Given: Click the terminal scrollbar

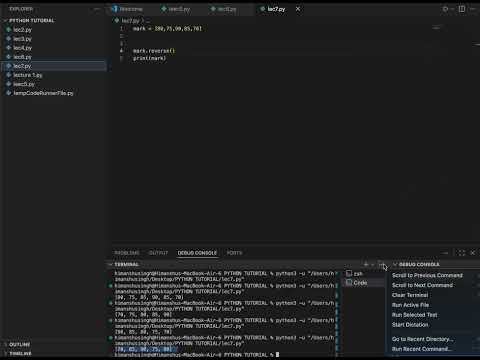Looking at the screenshot, I should (337, 313).
